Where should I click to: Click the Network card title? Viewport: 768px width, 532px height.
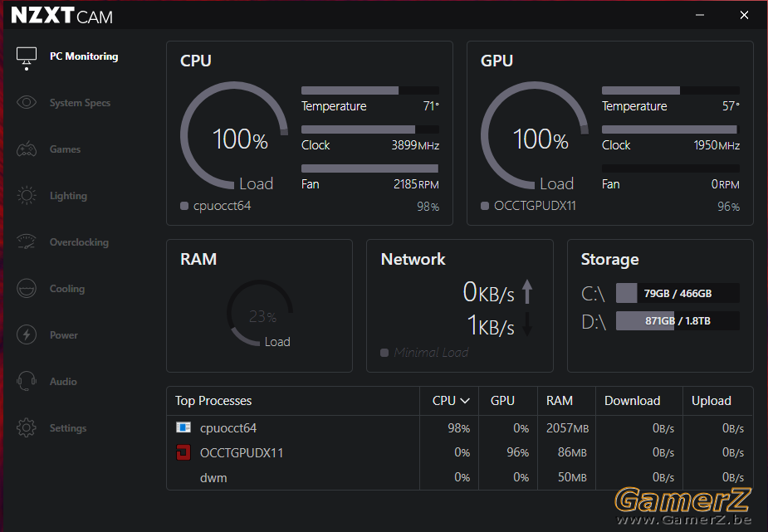pos(413,259)
